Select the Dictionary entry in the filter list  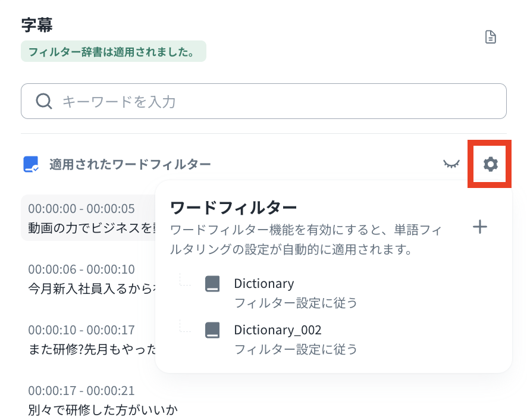coord(264,284)
